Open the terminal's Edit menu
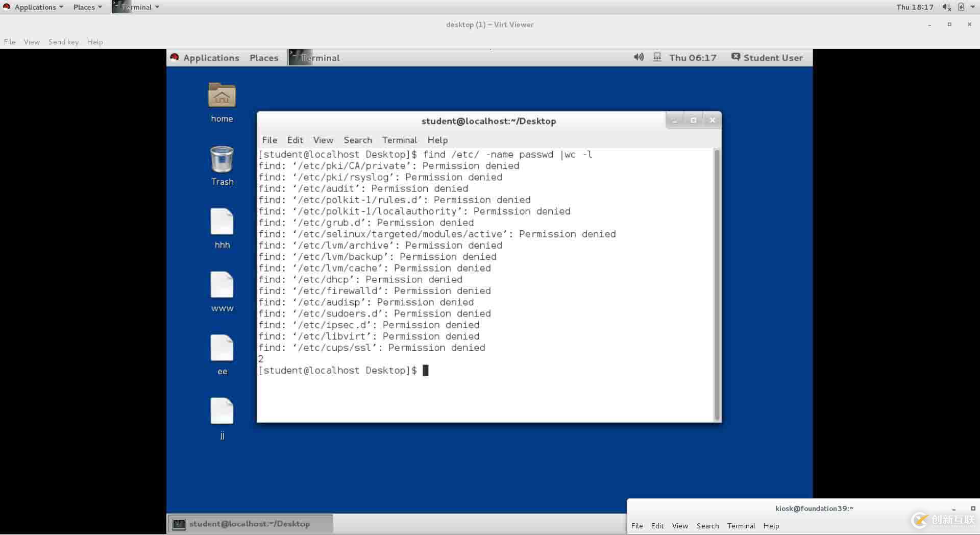This screenshot has width=980, height=535. [295, 140]
